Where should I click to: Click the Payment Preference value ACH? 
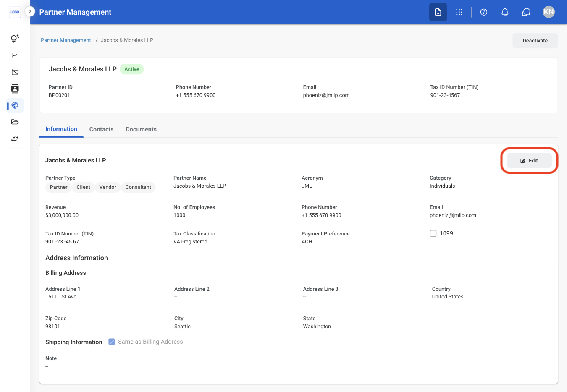pyautogui.click(x=307, y=242)
